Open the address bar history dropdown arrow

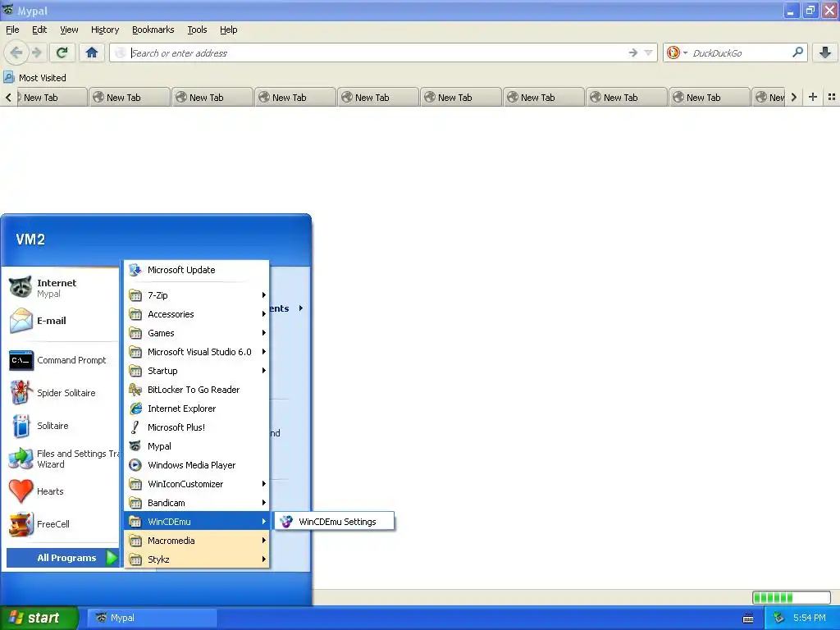(x=648, y=52)
